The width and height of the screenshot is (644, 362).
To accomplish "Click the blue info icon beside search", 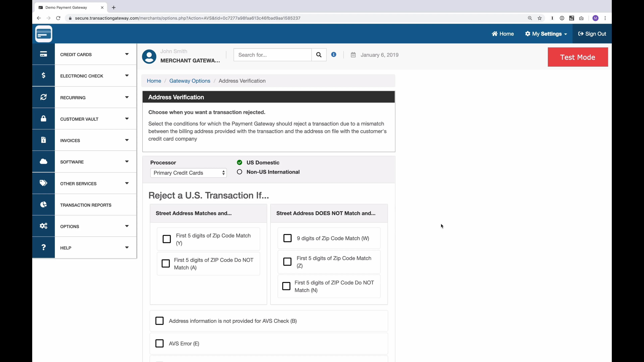I will pos(334,54).
